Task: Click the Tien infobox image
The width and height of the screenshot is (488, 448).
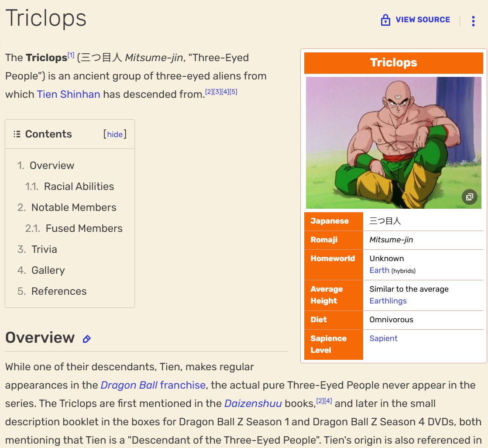Action: tap(393, 143)
